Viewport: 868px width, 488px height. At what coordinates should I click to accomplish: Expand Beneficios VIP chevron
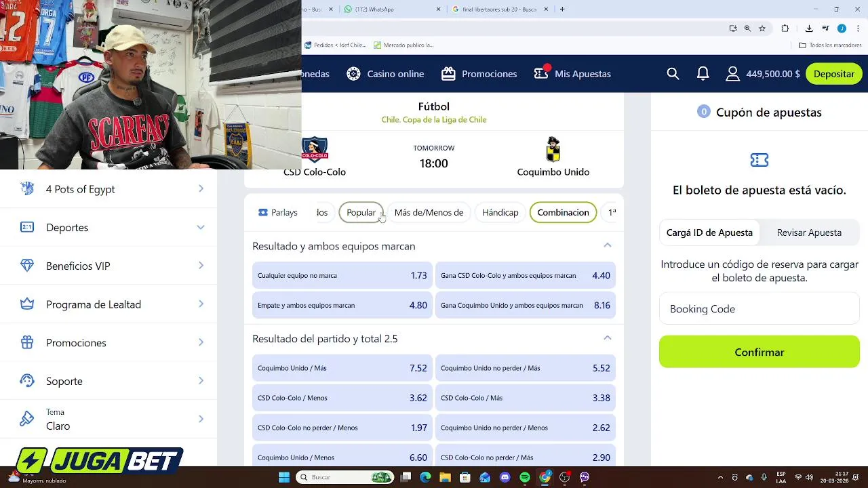(201, 266)
